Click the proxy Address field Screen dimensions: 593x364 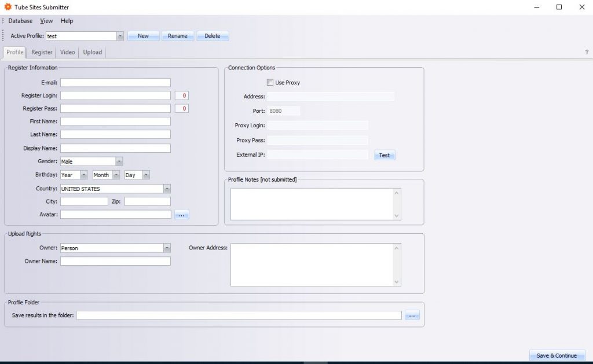click(x=331, y=97)
